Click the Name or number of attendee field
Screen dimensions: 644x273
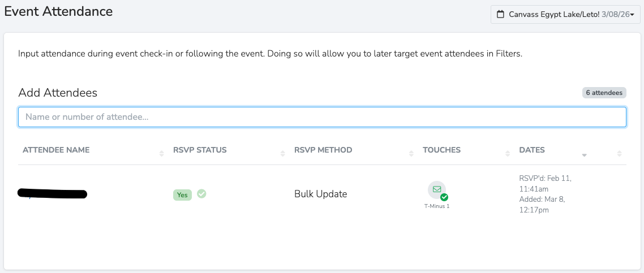(322, 117)
